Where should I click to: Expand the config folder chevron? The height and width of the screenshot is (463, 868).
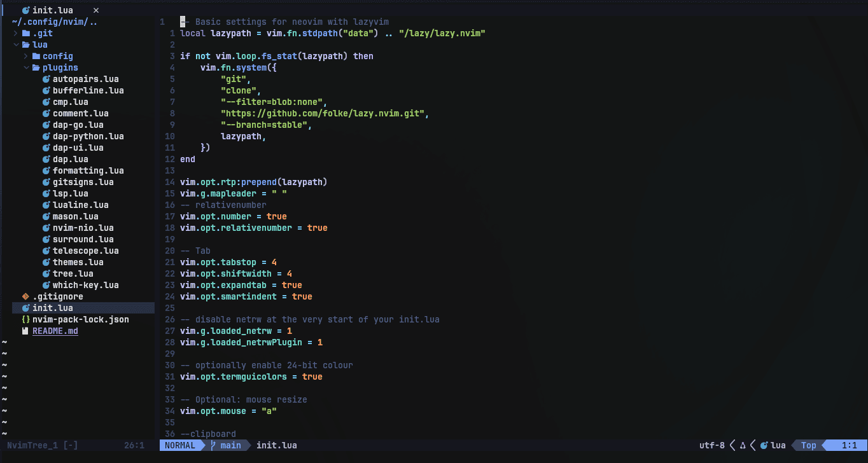pyautogui.click(x=26, y=56)
